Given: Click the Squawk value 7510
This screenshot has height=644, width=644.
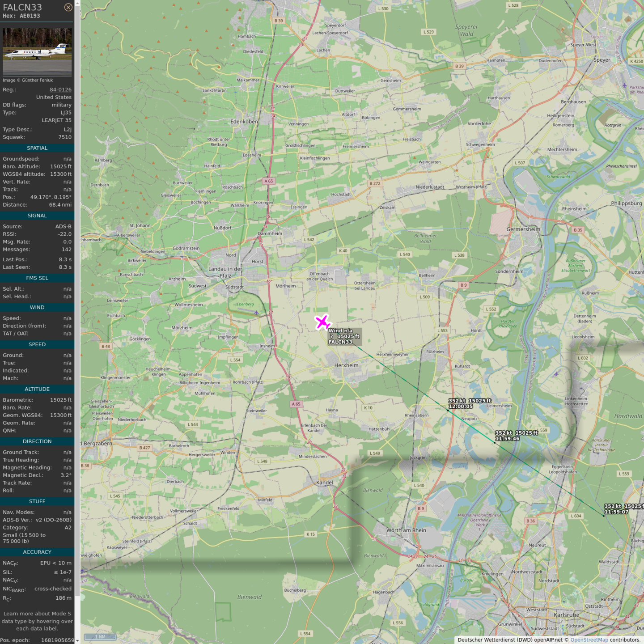Looking at the screenshot, I should tap(64, 137).
